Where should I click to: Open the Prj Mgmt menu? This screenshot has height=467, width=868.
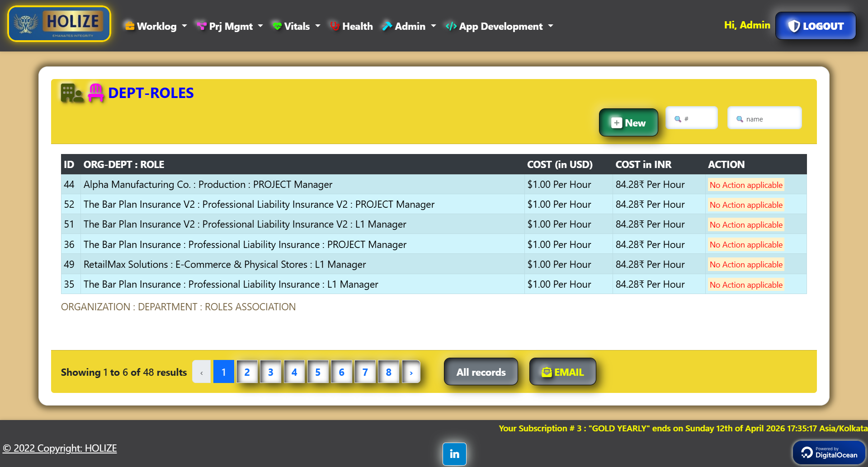pos(230,26)
